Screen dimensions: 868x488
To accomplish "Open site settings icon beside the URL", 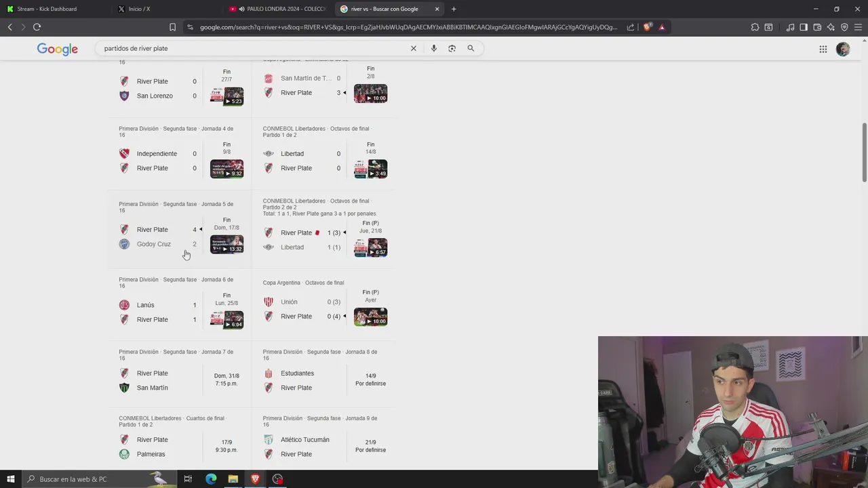I will click(190, 27).
